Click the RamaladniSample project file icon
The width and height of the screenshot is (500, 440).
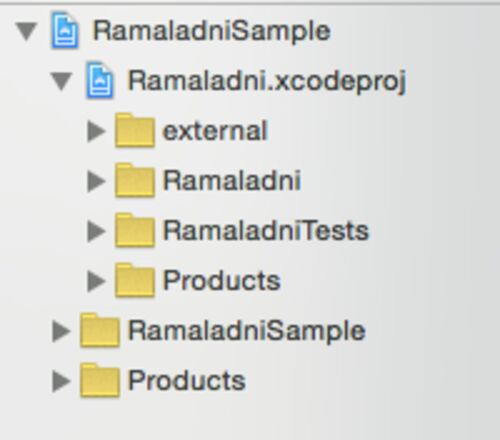pos(65,30)
